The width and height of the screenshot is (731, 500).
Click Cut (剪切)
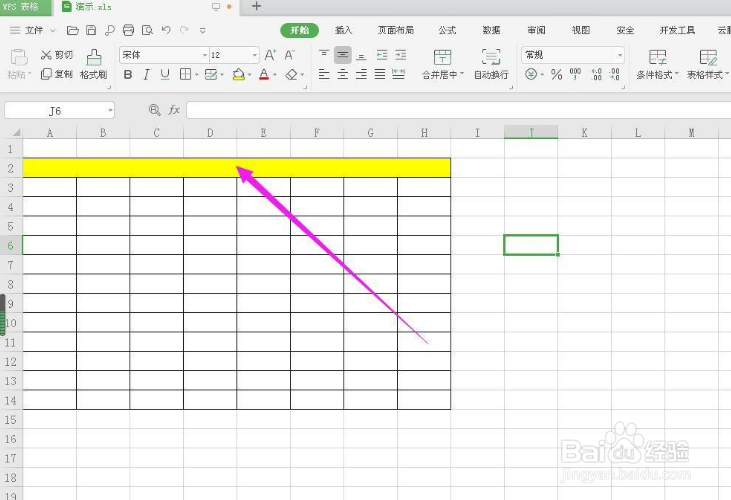[57, 55]
